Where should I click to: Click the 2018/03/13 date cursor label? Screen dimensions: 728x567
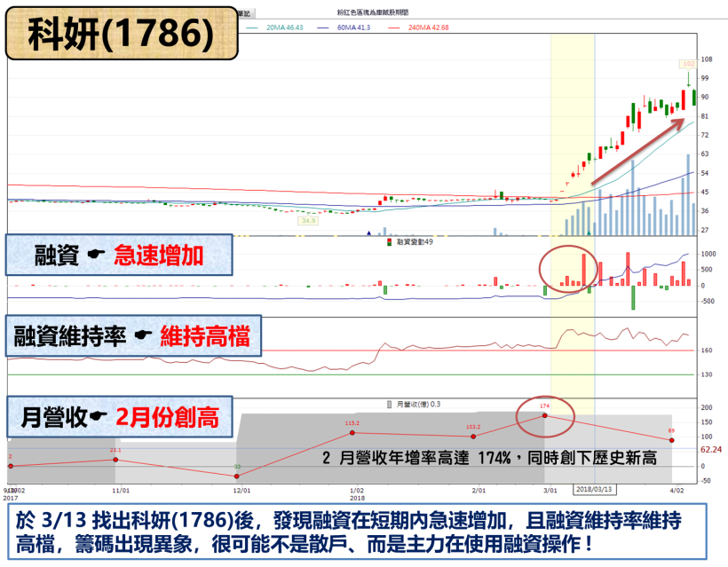(x=594, y=490)
